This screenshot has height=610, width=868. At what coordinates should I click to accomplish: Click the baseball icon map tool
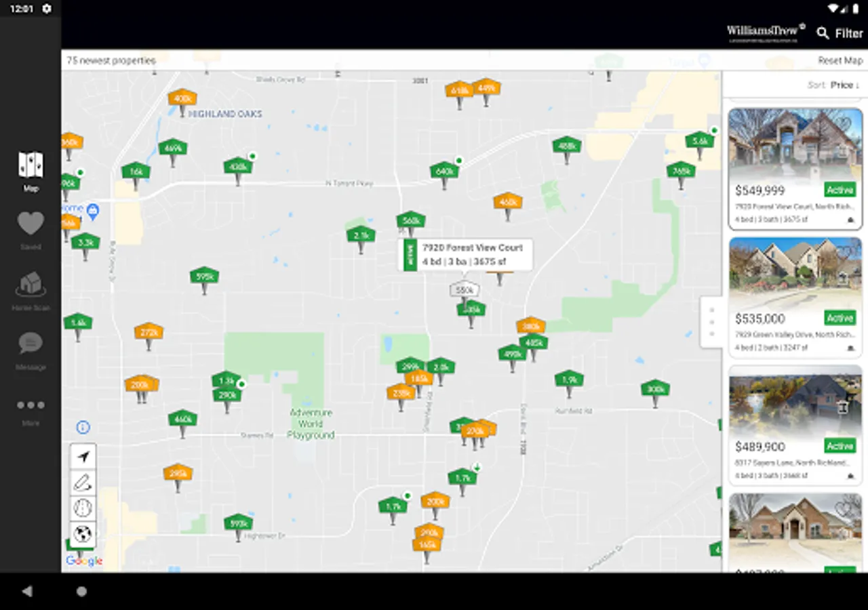tap(83, 508)
